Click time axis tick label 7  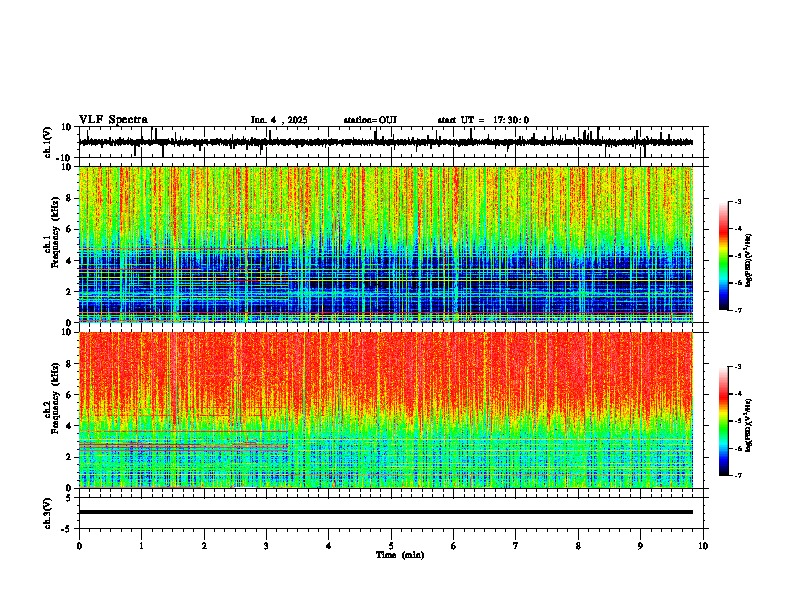pos(516,546)
